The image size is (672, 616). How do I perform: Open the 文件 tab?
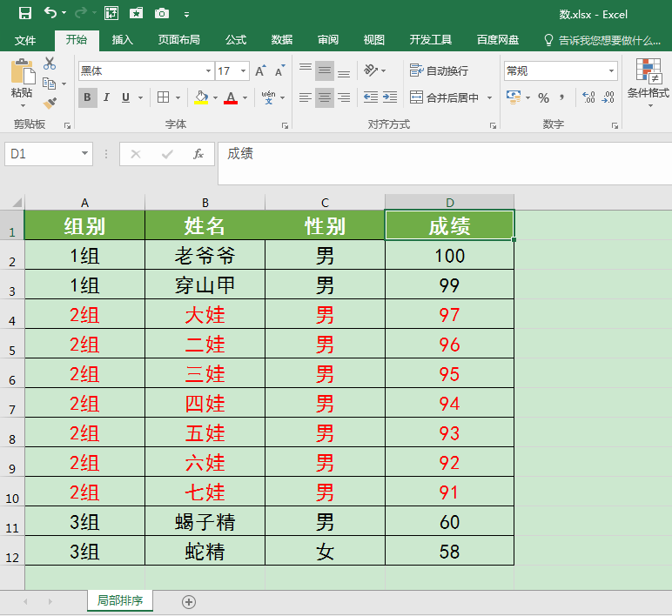point(25,41)
